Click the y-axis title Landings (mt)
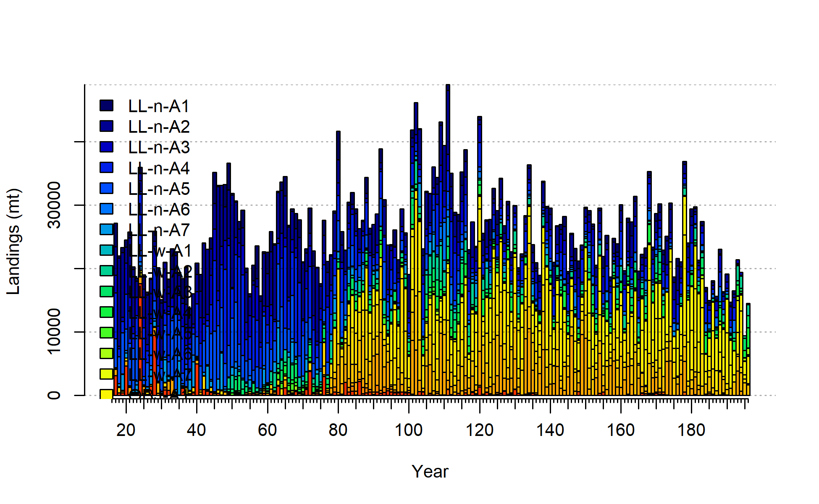 tap(13, 241)
